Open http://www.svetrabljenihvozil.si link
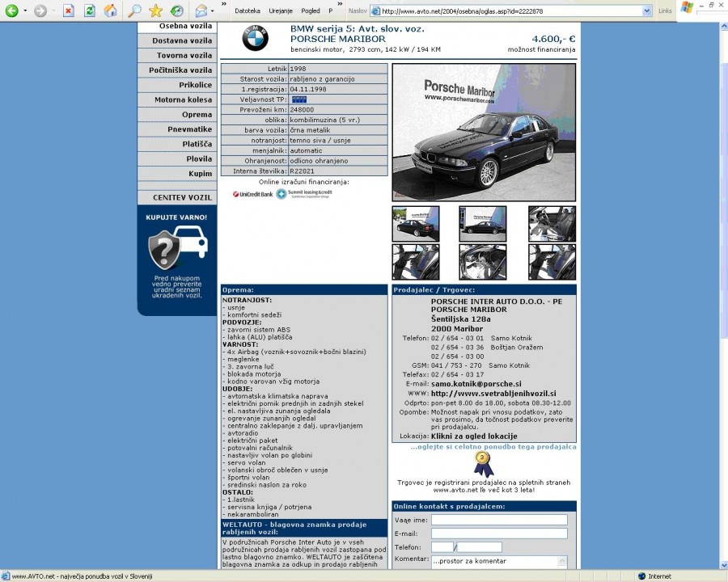 click(493, 393)
